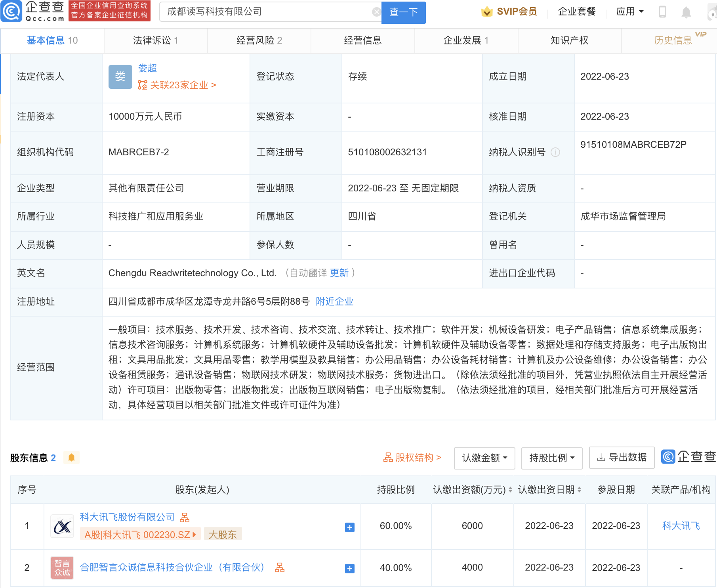Expand row plus icon for 科大讯飞股份有限公司
Viewport: 717px width, 588px height.
pyautogui.click(x=350, y=527)
